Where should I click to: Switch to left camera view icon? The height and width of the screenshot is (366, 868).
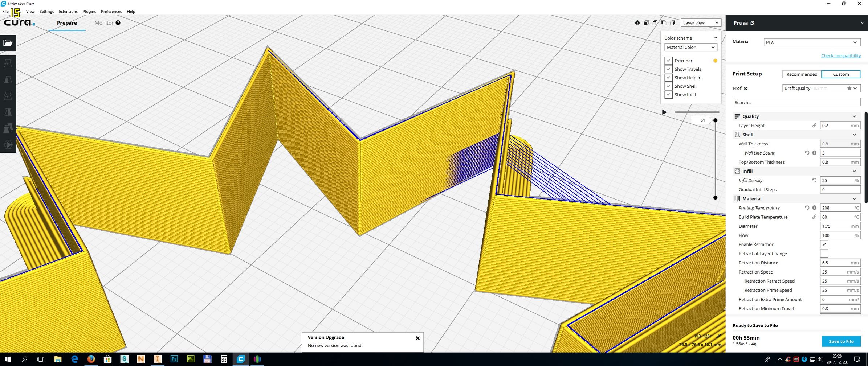664,23
